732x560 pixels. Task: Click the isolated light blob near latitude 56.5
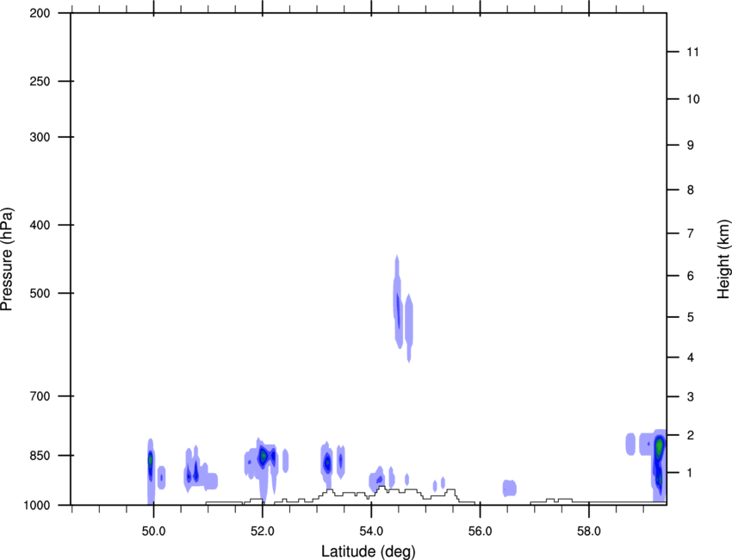[509, 488]
